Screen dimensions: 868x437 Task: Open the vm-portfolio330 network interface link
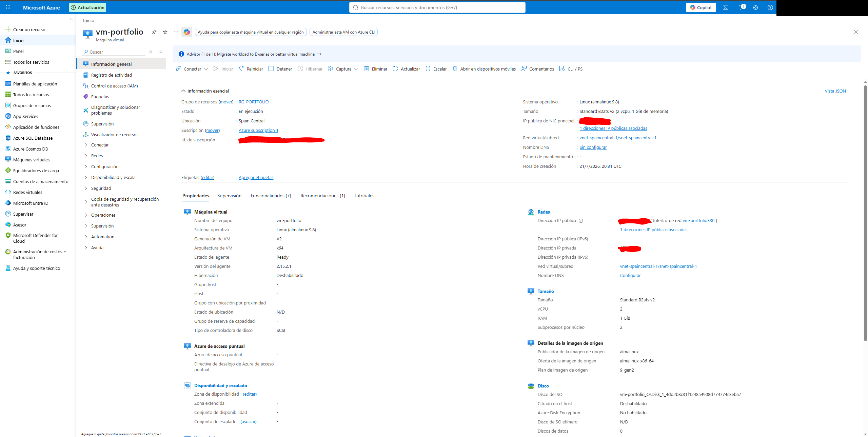[698, 220]
